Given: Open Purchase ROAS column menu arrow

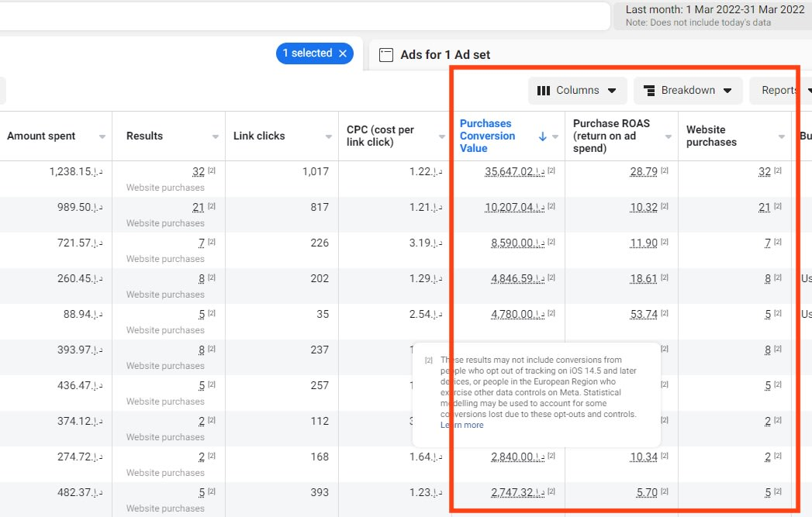Looking at the screenshot, I should [x=668, y=136].
